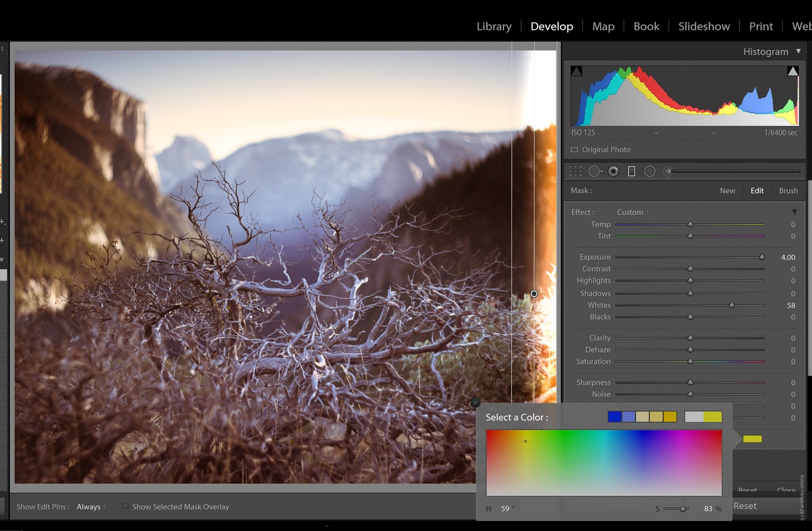Select the dark blue color swatch
This screenshot has width=812, height=531.
click(x=616, y=416)
